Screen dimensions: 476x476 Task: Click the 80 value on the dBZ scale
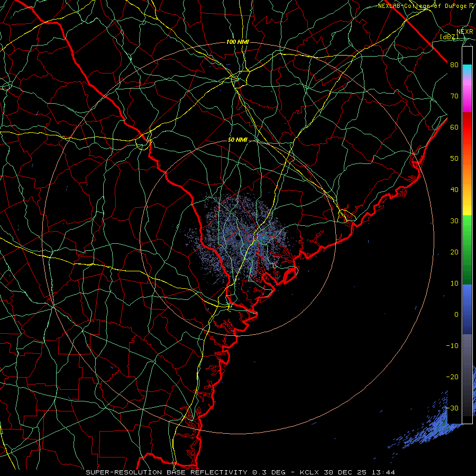[x=454, y=65]
